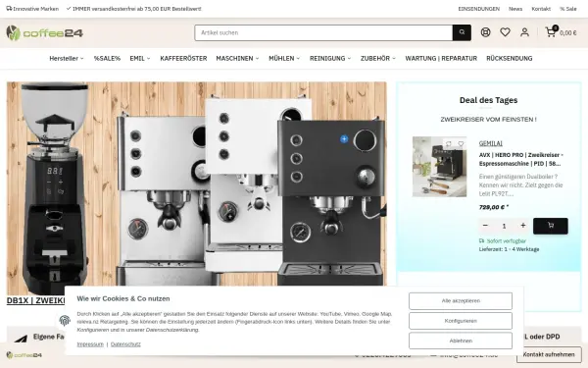
Task: Open GEMILAI product thumbnail image
Action: 439,167
